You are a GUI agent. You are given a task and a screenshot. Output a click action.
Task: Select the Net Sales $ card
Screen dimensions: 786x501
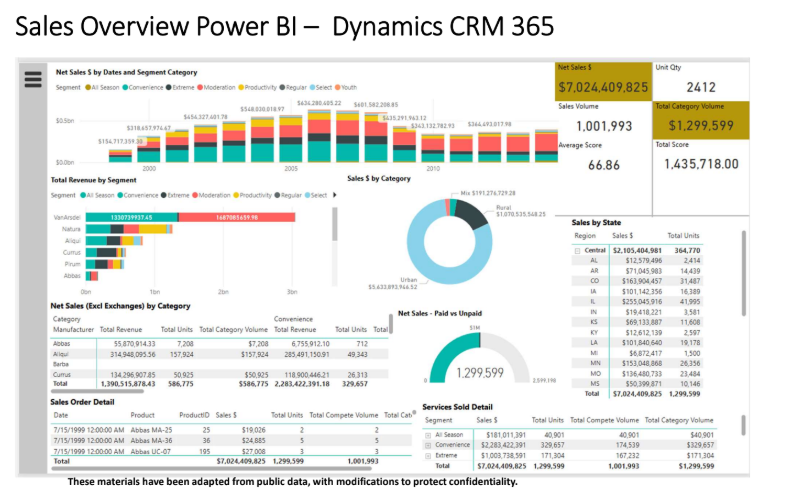[603, 80]
